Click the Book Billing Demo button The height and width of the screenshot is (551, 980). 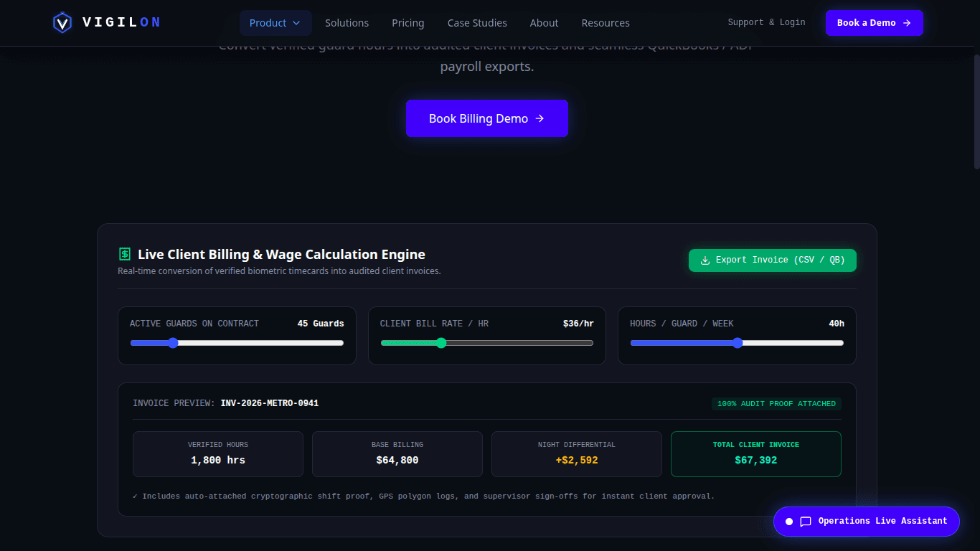[x=487, y=118]
